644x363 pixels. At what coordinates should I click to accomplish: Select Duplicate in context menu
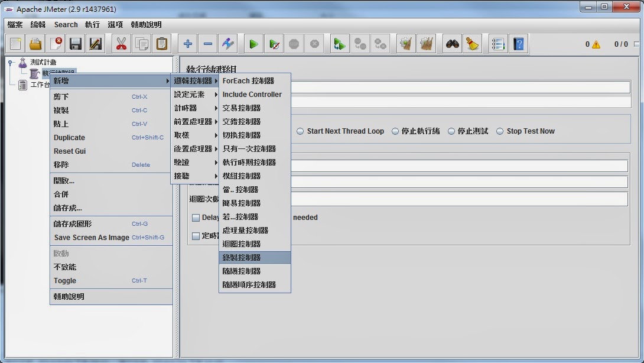(x=110, y=138)
